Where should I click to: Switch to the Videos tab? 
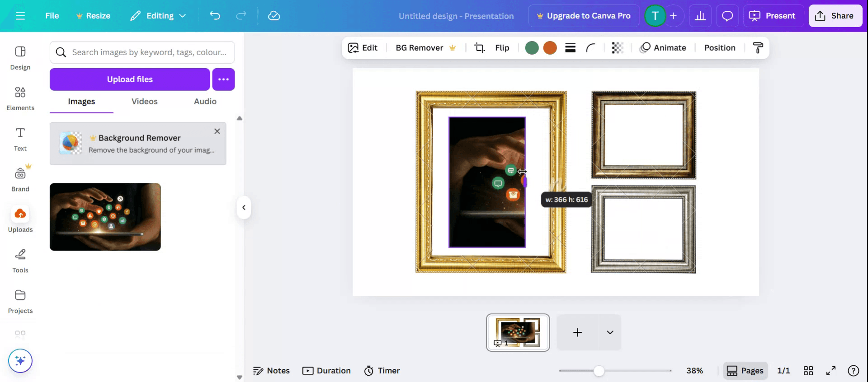pyautogui.click(x=145, y=102)
